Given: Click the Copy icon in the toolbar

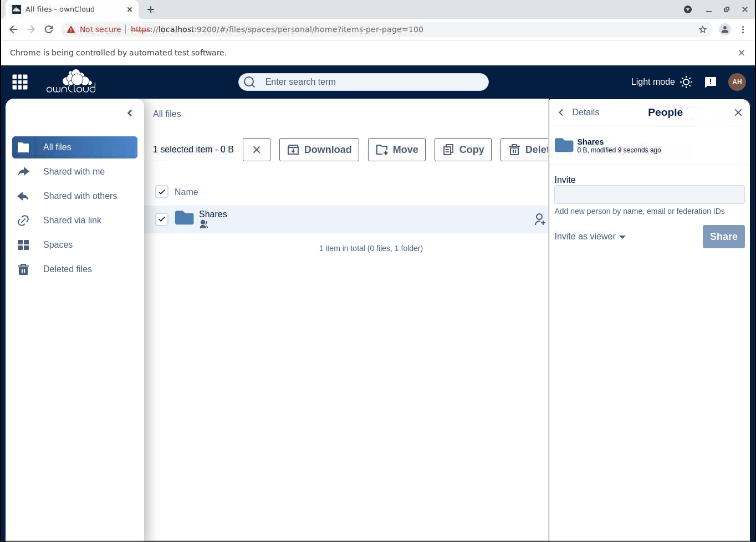Looking at the screenshot, I should (448, 150).
